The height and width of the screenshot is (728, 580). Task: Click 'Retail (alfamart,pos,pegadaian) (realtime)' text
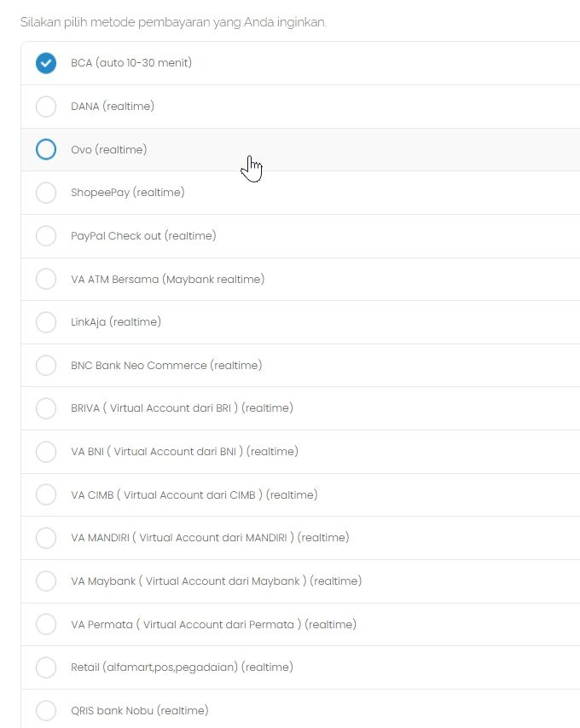[x=182, y=667]
